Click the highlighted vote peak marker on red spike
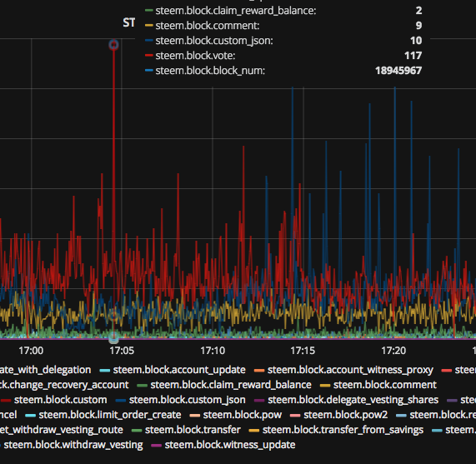 click(x=113, y=45)
